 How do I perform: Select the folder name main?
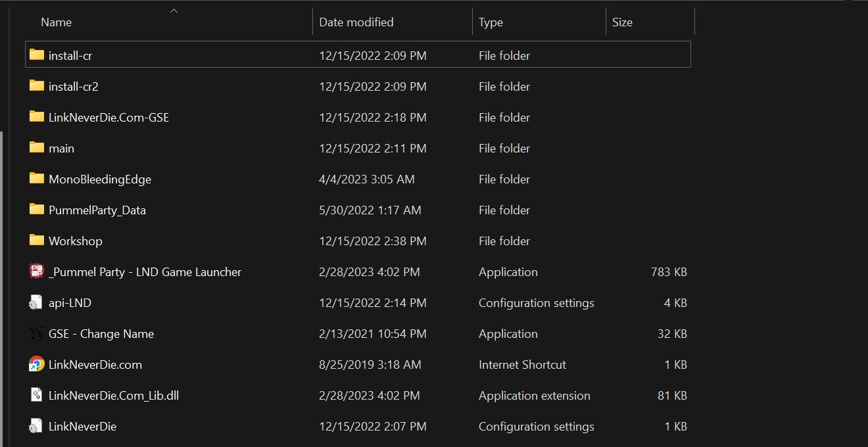(61, 149)
